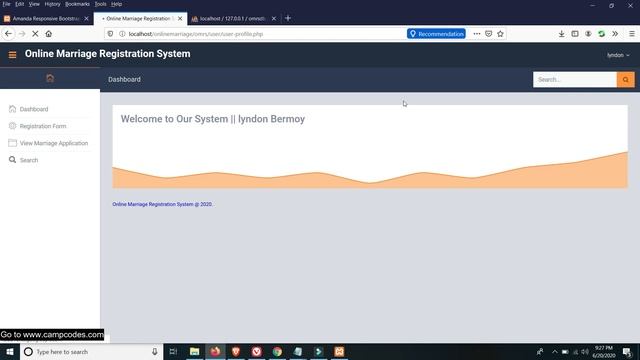The width and height of the screenshot is (640, 360).
Task: Open View Marriage Application in sidebar
Action: point(54,143)
